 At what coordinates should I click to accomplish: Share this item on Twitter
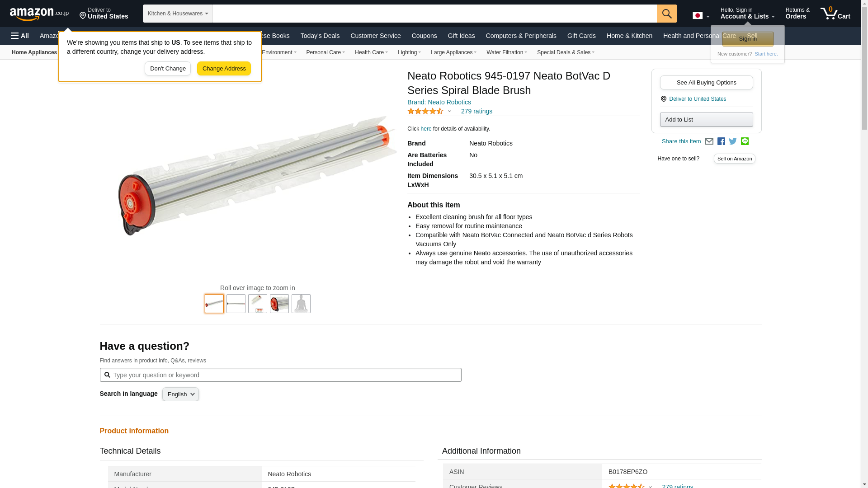pos(733,141)
